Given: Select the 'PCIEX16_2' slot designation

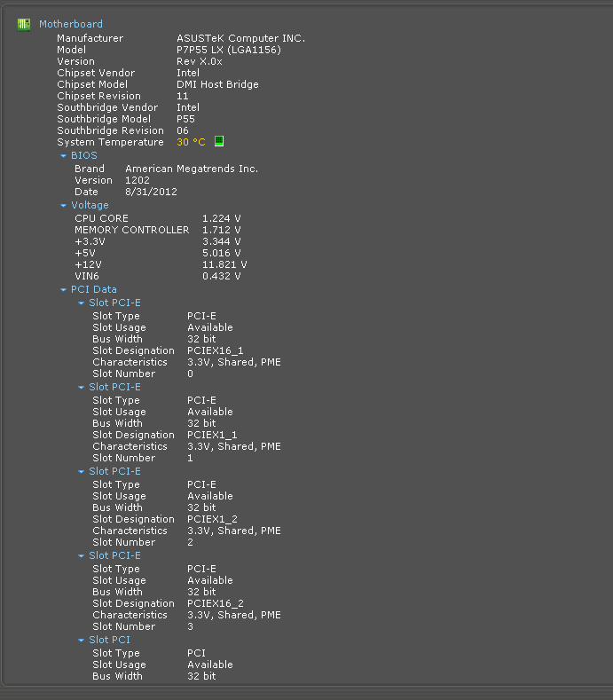Looking at the screenshot, I should click(x=216, y=604).
